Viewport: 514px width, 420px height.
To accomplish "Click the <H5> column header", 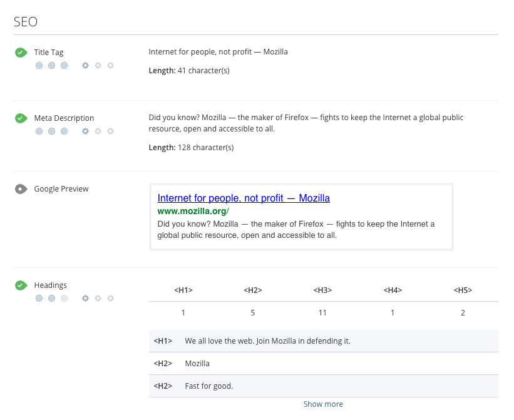I will pyautogui.click(x=463, y=290).
